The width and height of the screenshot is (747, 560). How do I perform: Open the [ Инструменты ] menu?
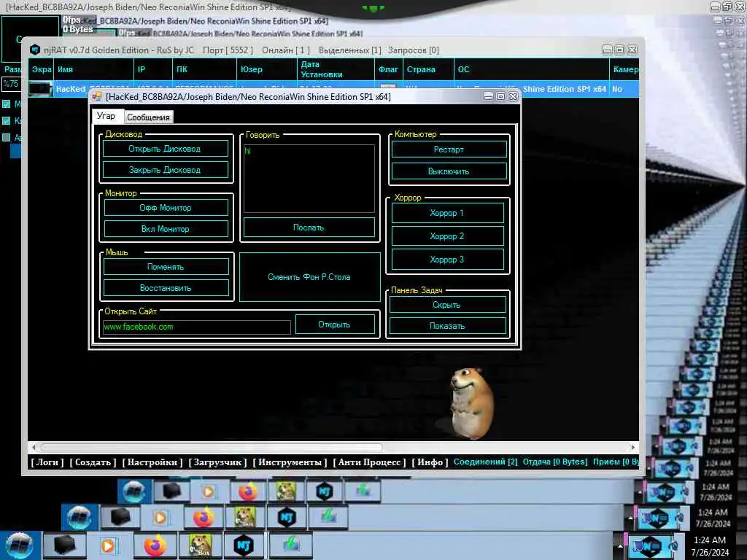click(290, 462)
